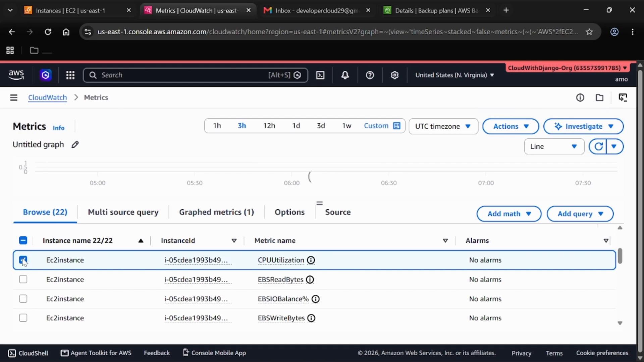Open the notifications bell

click(x=345, y=75)
